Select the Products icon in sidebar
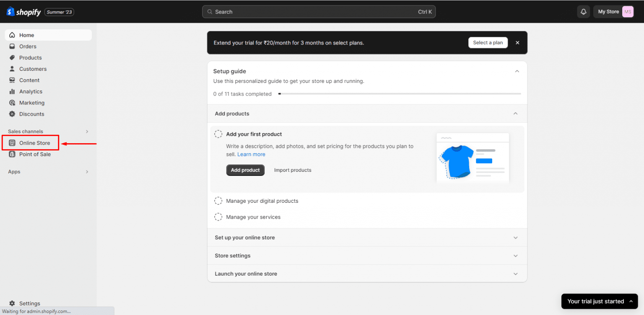This screenshot has height=315, width=644. [12, 57]
